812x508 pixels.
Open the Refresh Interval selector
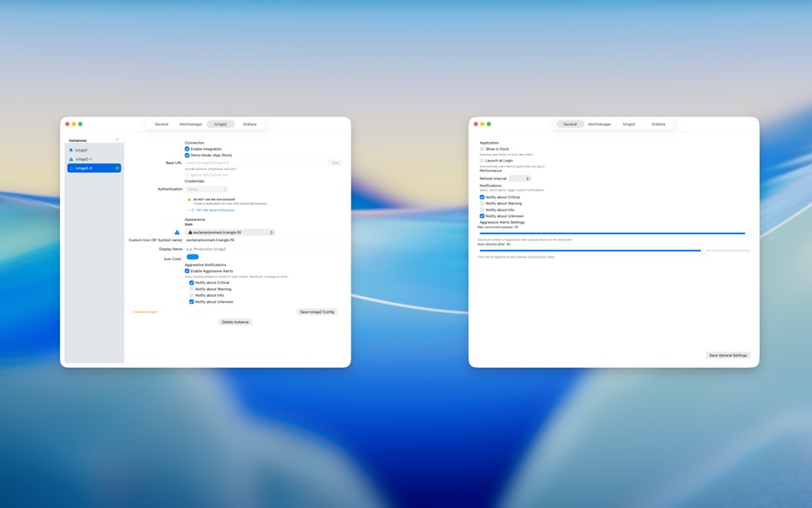click(x=519, y=180)
